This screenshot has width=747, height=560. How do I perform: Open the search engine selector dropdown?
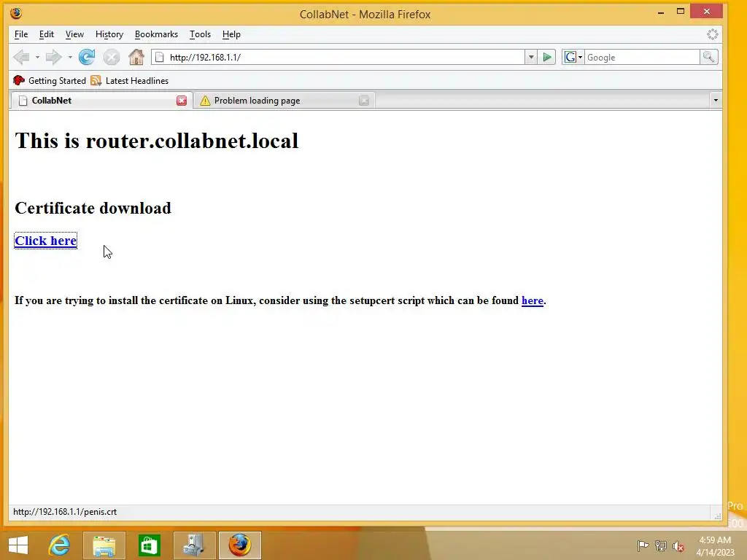click(573, 57)
